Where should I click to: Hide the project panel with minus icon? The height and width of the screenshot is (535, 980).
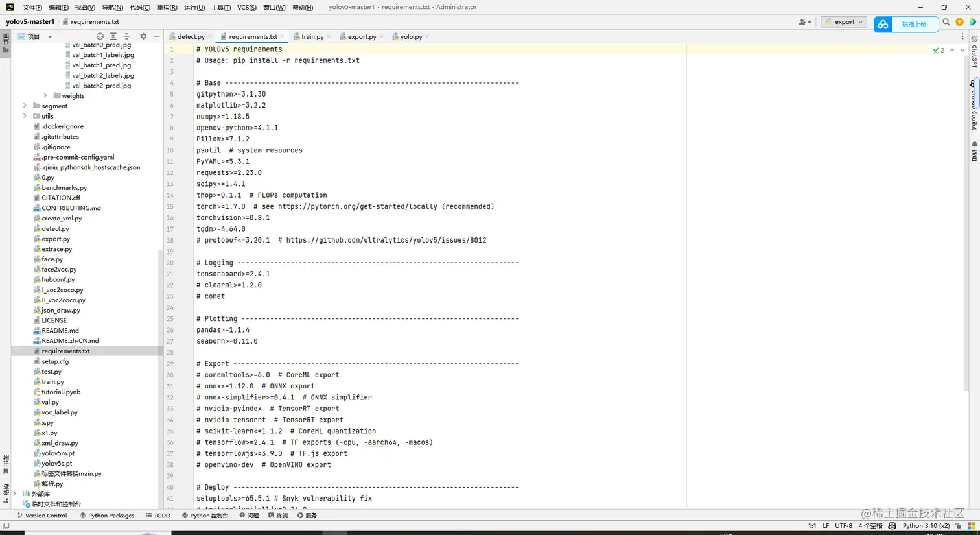point(157,36)
